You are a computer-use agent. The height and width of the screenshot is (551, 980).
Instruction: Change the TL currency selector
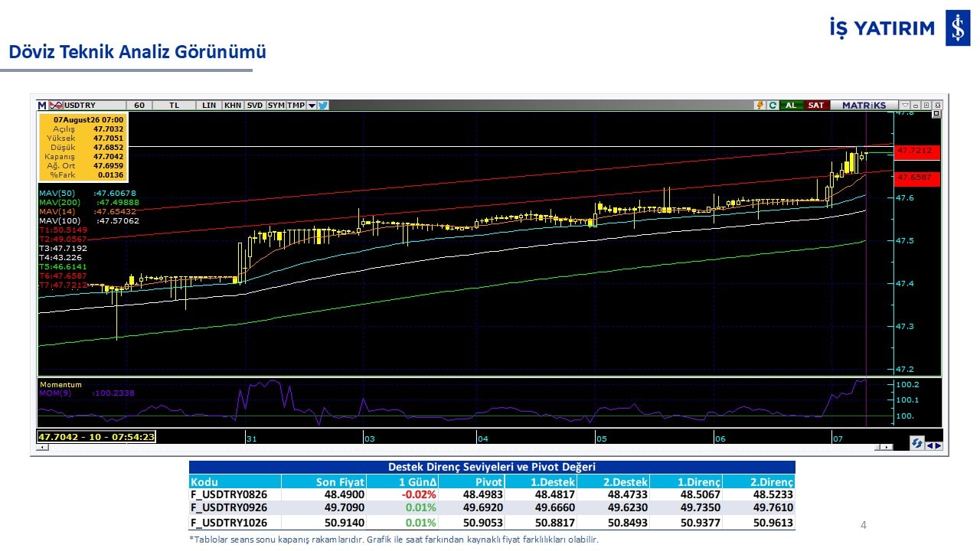(174, 106)
